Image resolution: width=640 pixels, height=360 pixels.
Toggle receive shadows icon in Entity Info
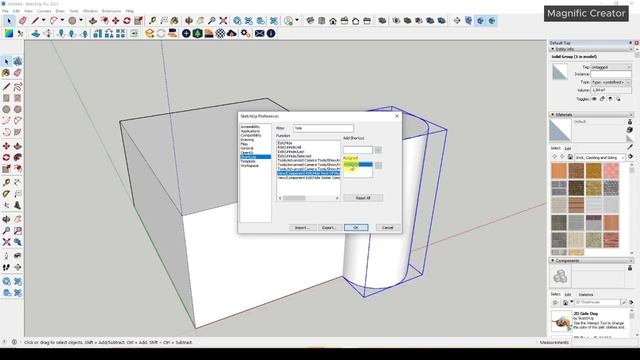pyautogui.click(x=610, y=99)
